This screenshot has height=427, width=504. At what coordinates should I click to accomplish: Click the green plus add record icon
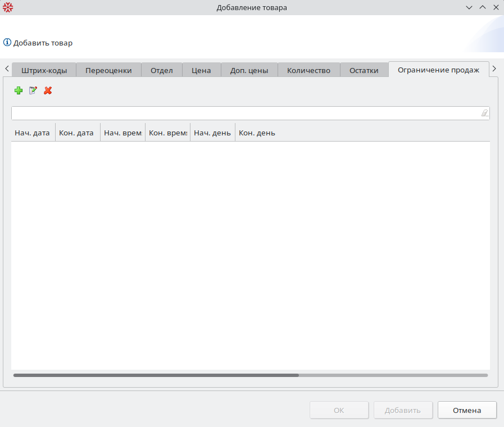pyautogui.click(x=19, y=90)
